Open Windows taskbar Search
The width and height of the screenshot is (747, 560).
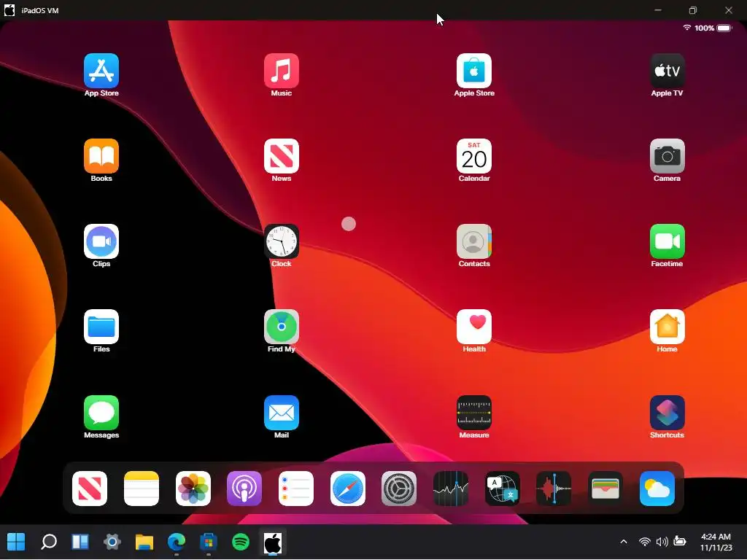(49, 542)
